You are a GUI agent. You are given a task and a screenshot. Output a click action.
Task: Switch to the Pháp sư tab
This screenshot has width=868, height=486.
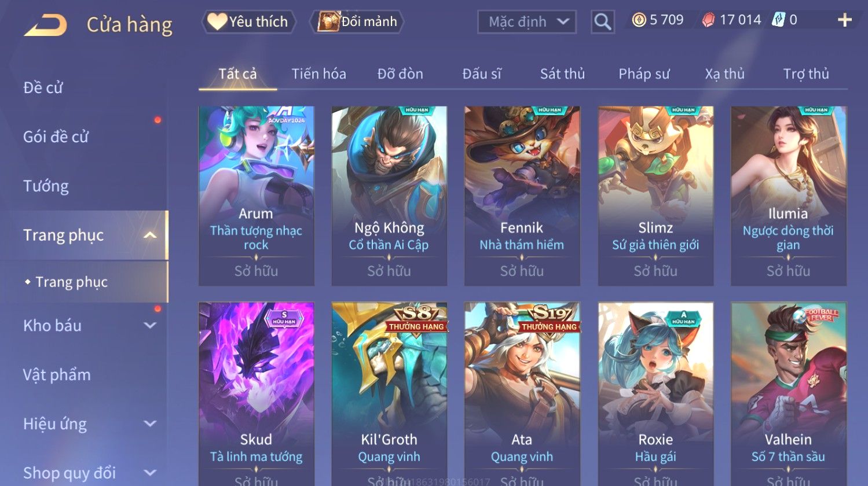[644, 74]
